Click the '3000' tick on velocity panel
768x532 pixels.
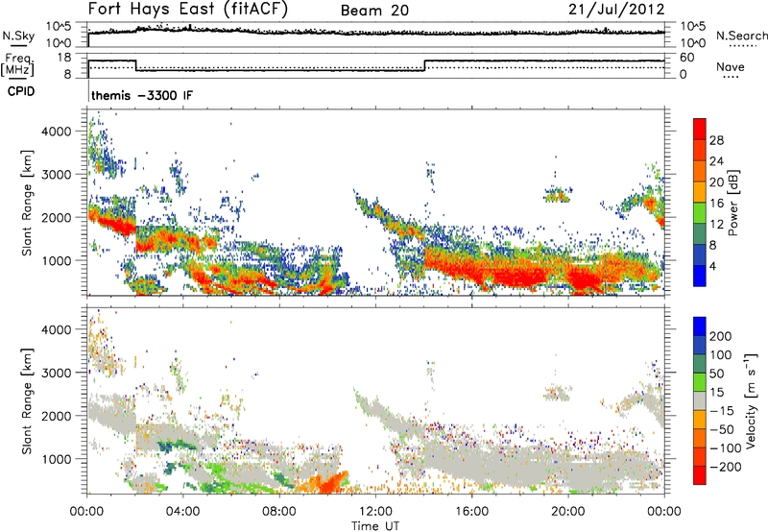(57, 373)
